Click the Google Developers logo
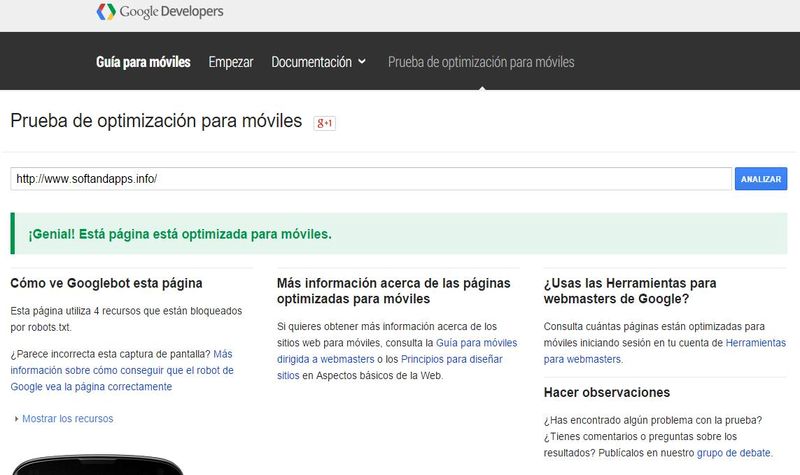 pos(160,11)
